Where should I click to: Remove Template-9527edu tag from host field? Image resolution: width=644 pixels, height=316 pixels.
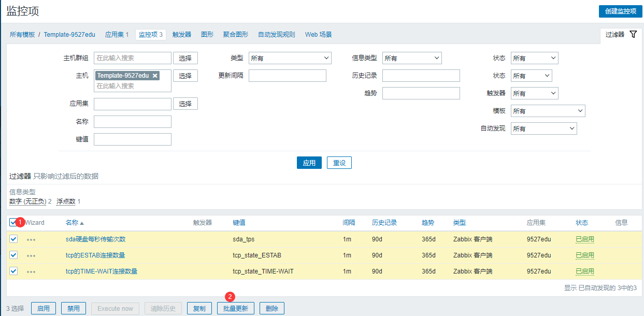point(155,76)
